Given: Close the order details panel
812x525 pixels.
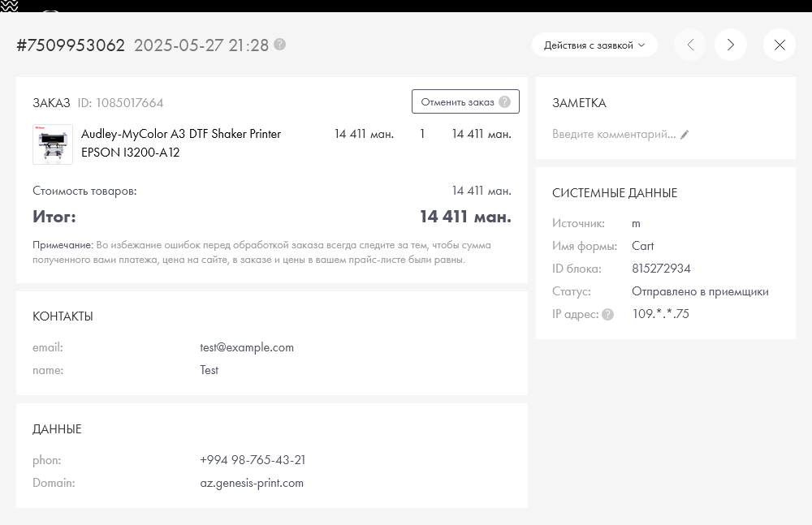Looking at the screenshot, I should [780, 45].
